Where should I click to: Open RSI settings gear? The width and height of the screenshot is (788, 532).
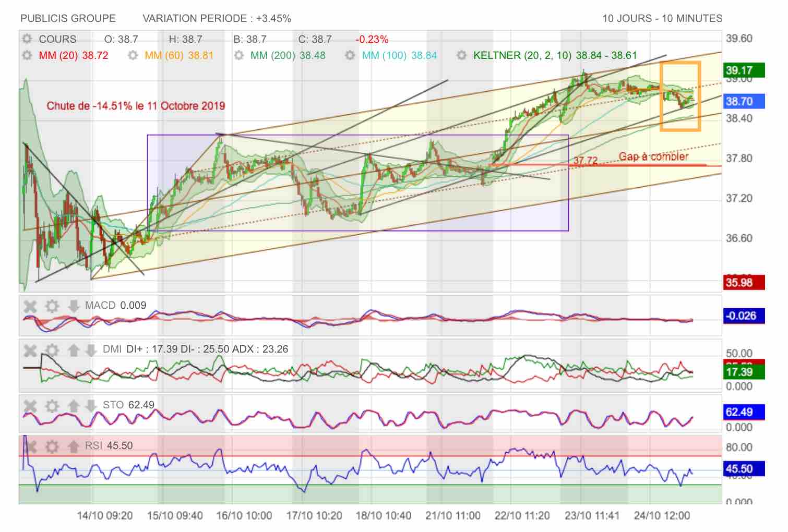[x=52, y=446]
